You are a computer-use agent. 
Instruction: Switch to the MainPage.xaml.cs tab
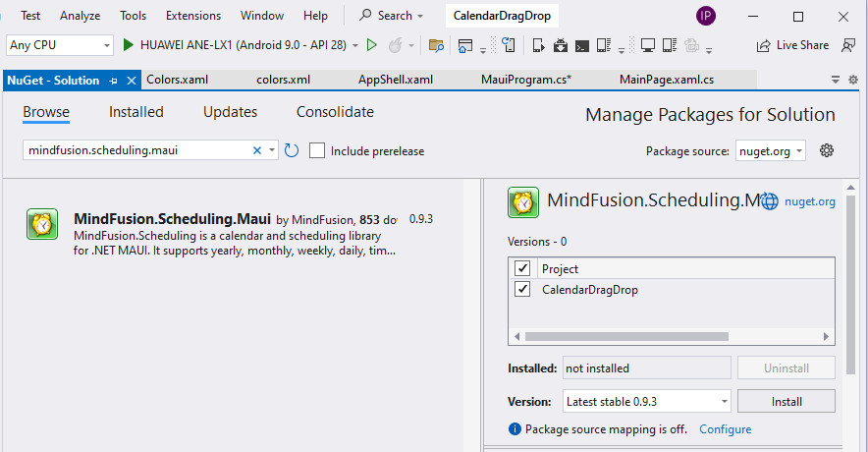667,80
